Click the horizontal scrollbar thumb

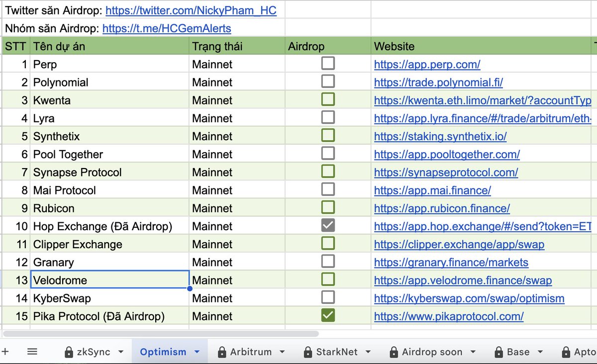[161, 334]
